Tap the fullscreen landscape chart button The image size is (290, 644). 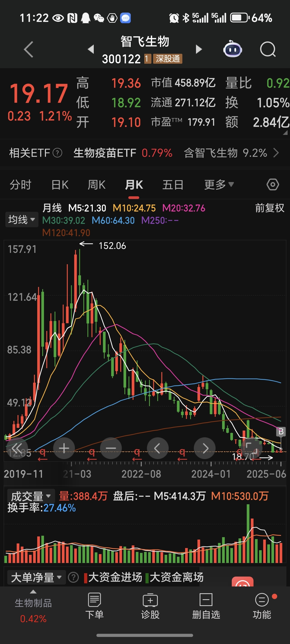point(251,448)
